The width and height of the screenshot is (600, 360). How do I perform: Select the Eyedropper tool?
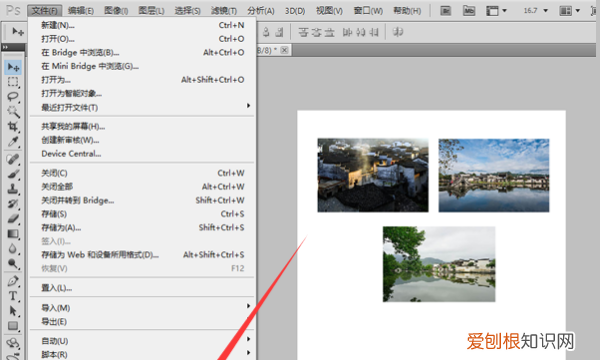point(13,142)
